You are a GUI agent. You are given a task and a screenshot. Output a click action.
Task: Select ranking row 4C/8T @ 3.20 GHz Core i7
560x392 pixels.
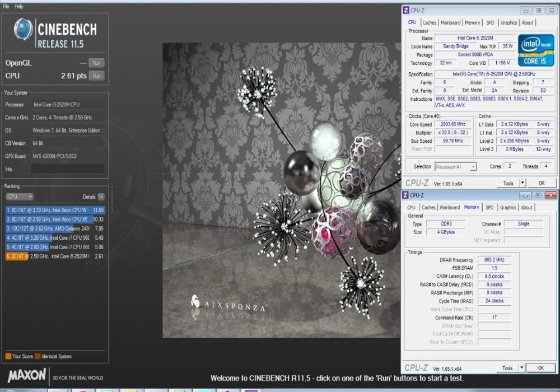coord(55,238)
